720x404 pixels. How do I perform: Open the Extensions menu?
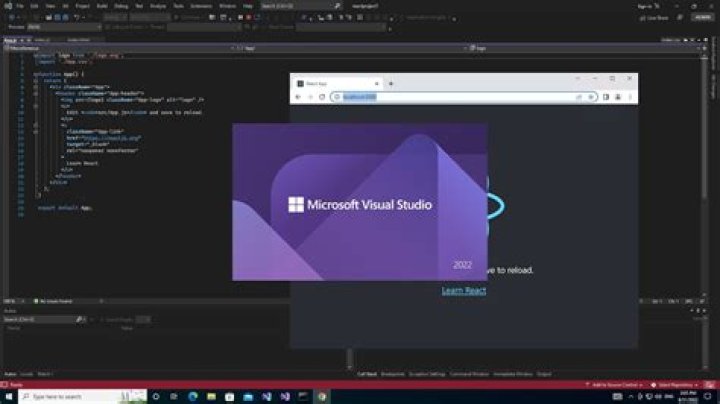(185, 6)
